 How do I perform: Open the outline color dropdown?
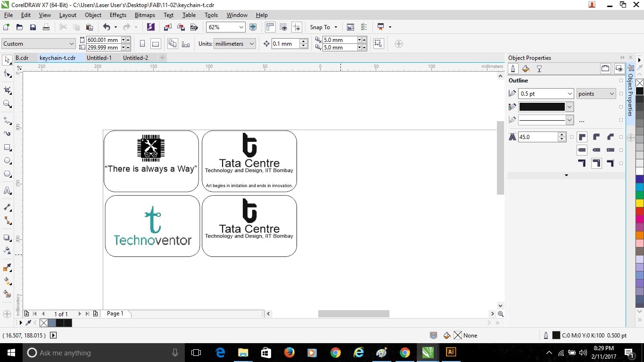click(x=570, y=107)
